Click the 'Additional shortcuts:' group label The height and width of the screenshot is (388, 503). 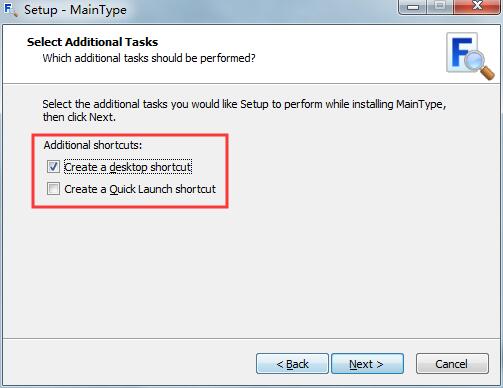click(x=93, y=145)
